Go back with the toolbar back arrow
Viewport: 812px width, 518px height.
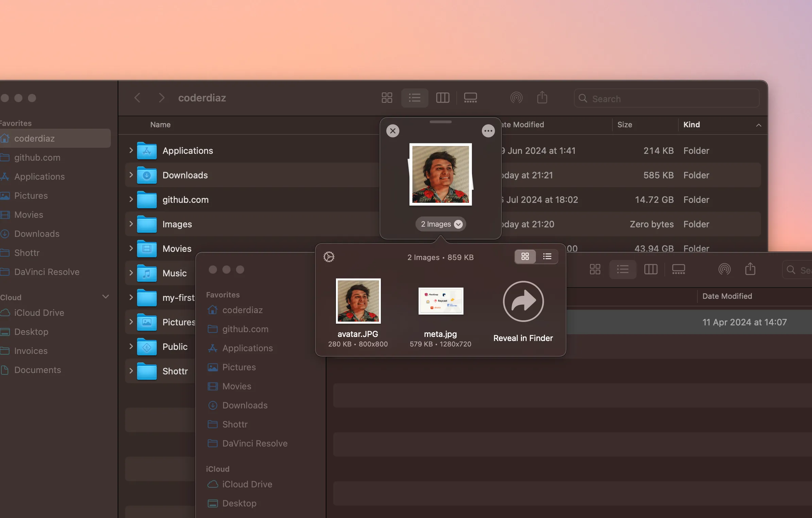click(137, 98)
